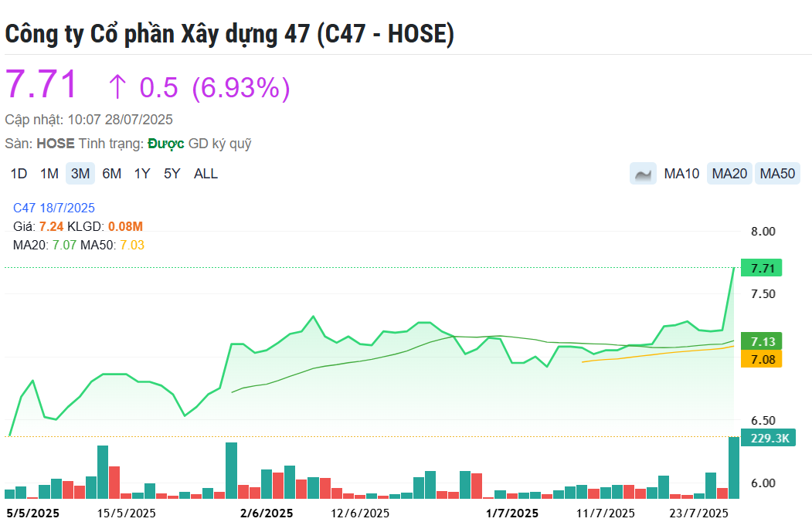This screenshot has width=812, height=532.
Task: Click the 5/5/2025 date axis label
Action: tap(32, 513)
